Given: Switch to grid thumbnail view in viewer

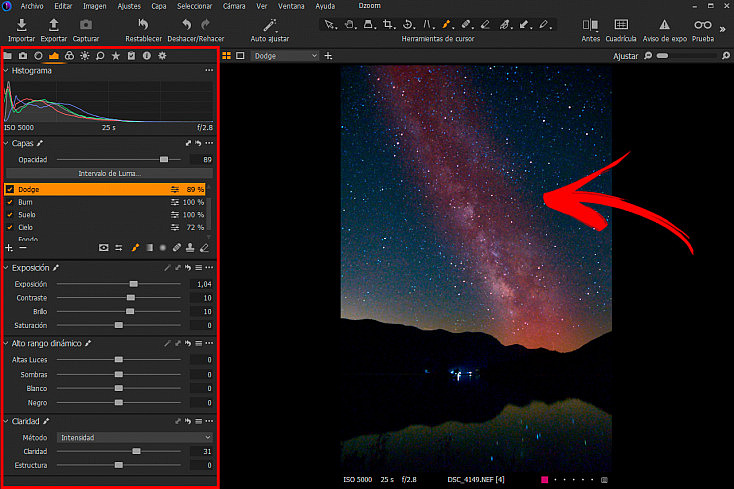Looking at the screenshot, I should 227,56.
